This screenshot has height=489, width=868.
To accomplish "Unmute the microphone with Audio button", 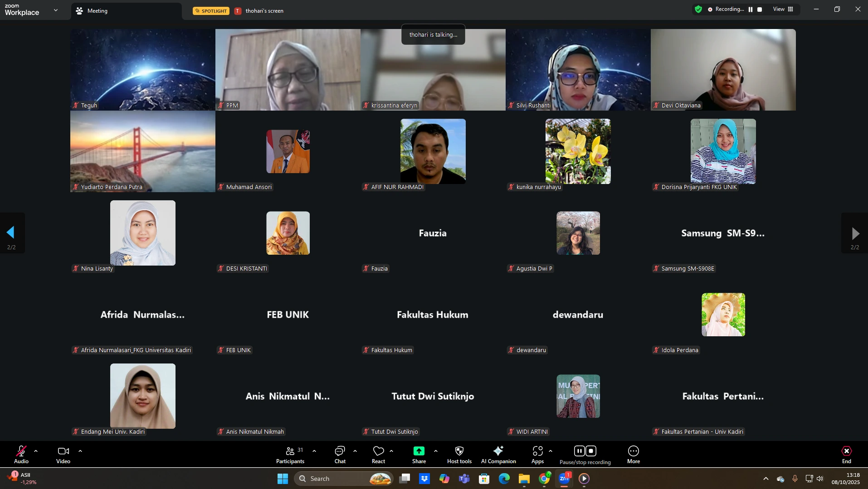I will [21, 455].
